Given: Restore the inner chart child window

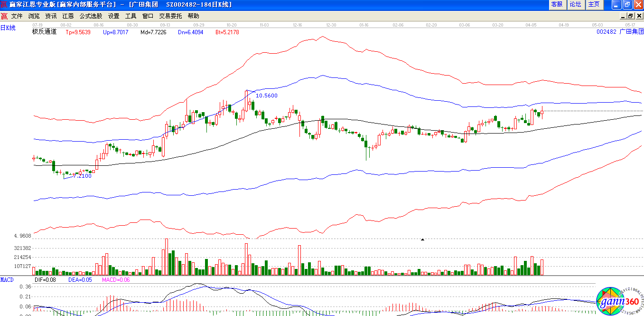Looking at the screenshot, I should pyautogui.click(x=630, y=16).
